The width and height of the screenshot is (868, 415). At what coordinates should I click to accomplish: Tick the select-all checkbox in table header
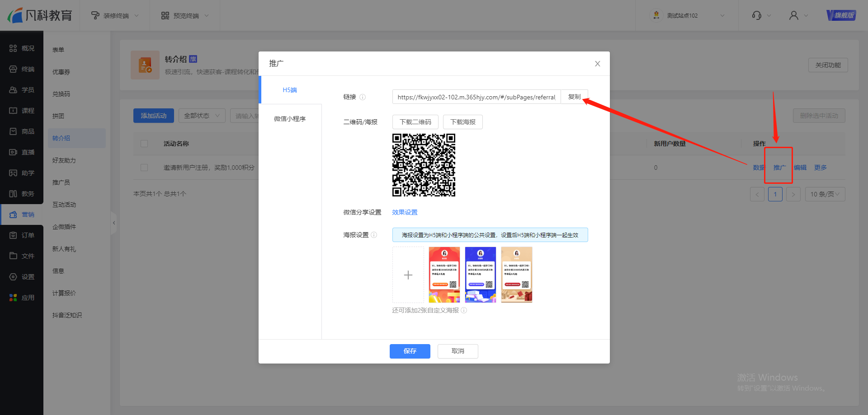click(x=144, y=144)
